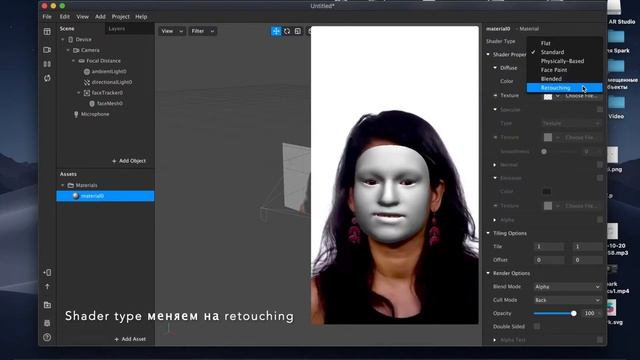Click the video camera icon in left sidebar

point(47,50)
